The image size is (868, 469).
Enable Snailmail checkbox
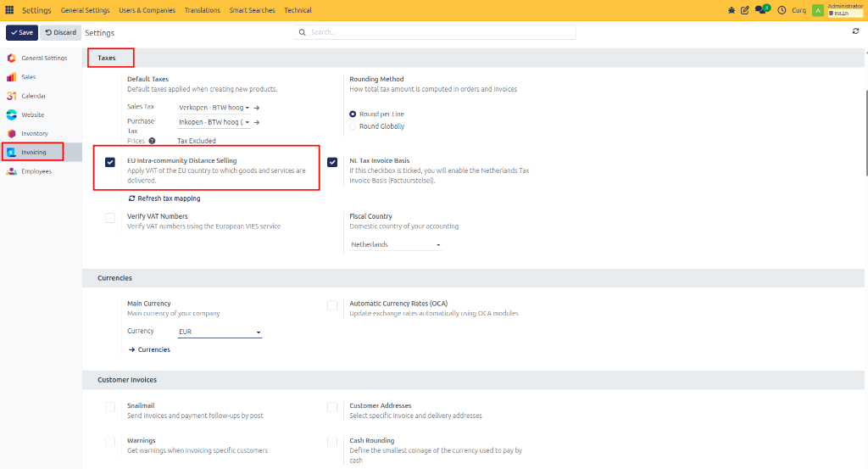tap(110, 407)
